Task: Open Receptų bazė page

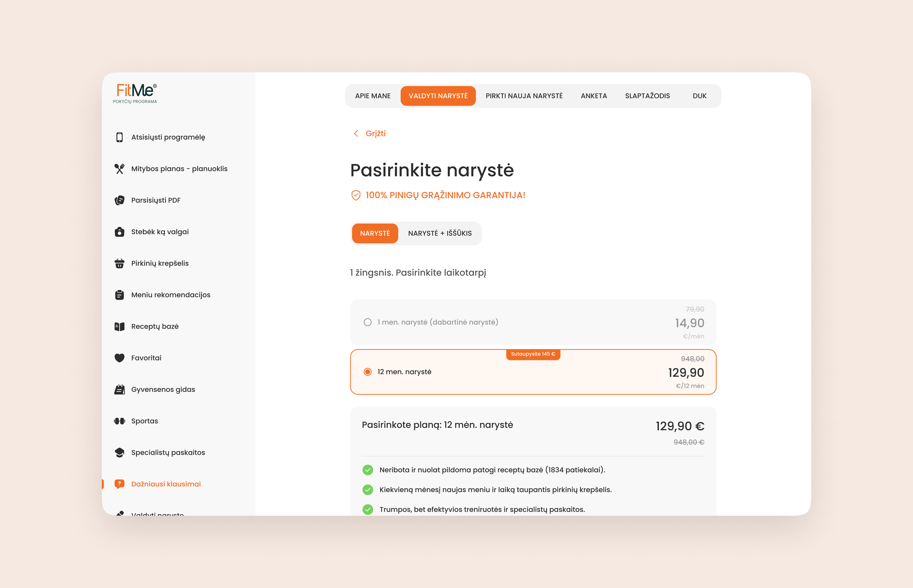Action: 155,326
